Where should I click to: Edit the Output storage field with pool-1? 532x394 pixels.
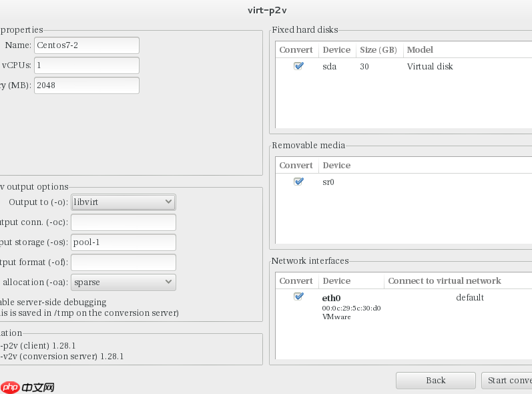click(123, 242)
